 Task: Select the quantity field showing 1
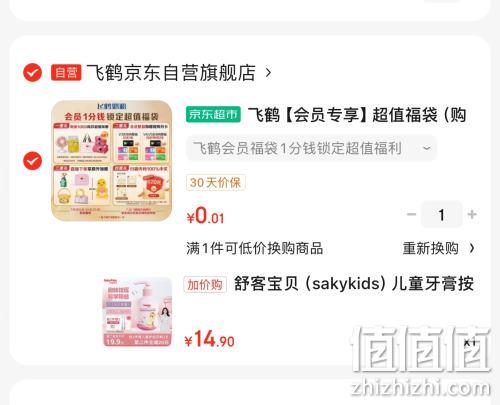[x=442, y=214]
